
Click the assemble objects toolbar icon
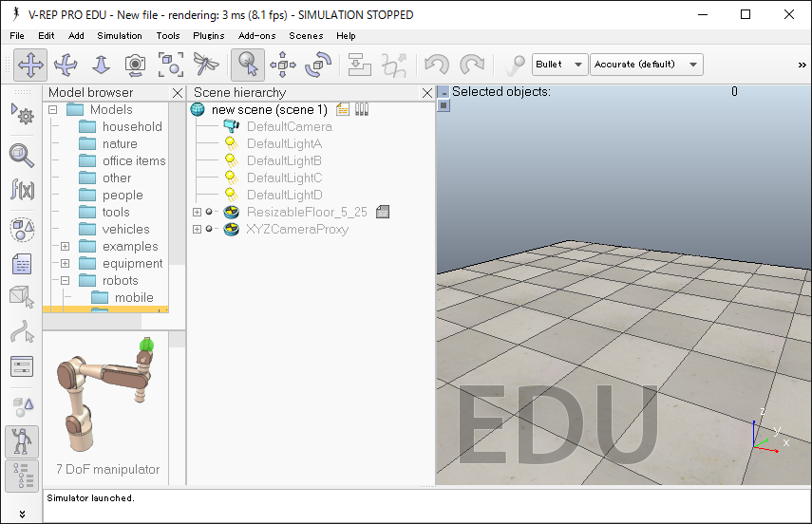(359, 65)
